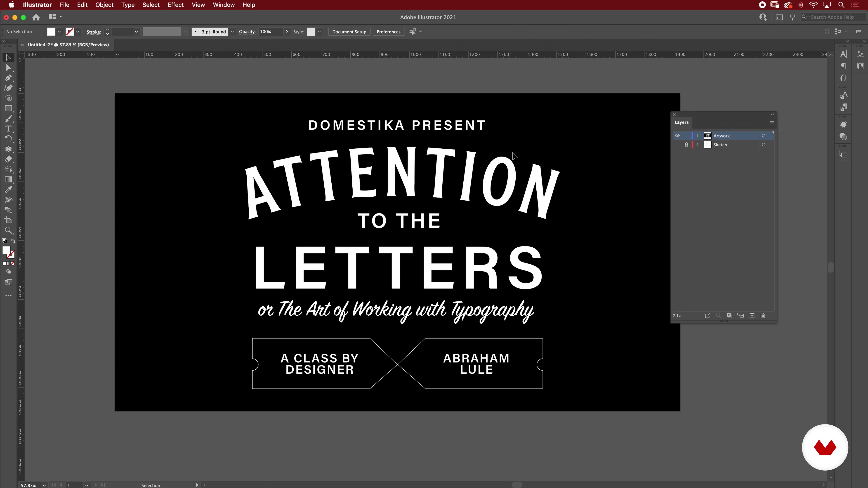868x488 pixels.
Task: Select the Gradient tool
Action: 8,180
